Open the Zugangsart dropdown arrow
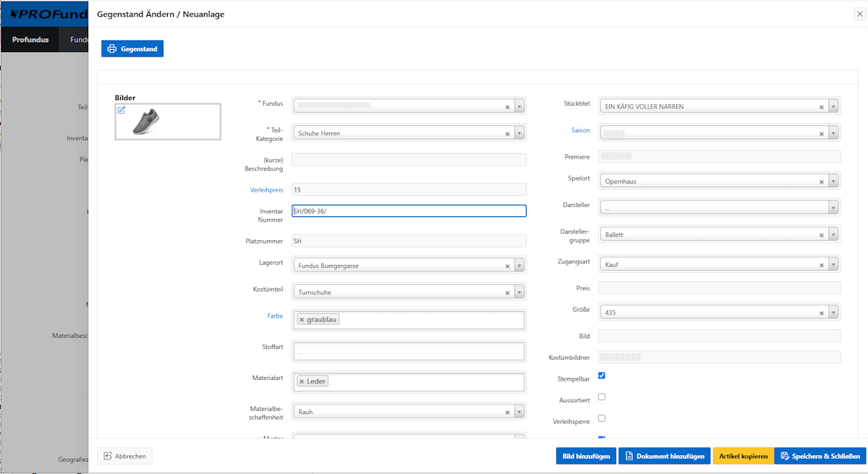Viewport: 868px width, 474px height. pyautogui.click(x=833, y=265)
